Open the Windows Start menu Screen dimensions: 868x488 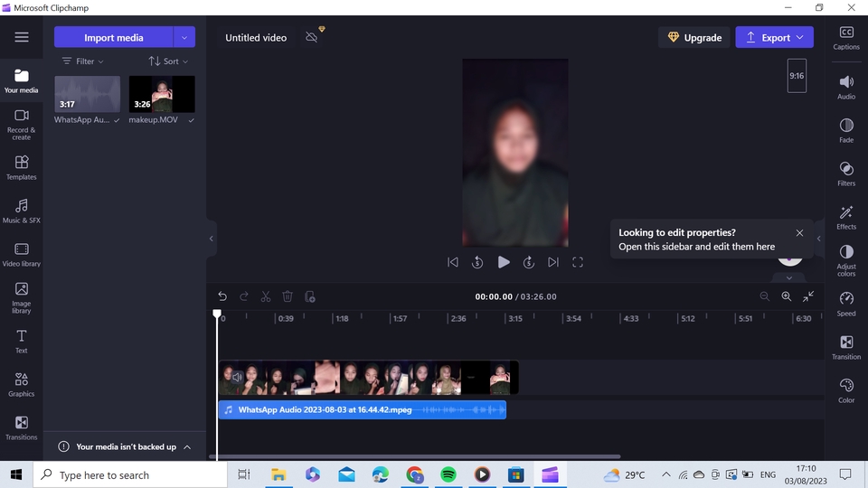point(16,474)
